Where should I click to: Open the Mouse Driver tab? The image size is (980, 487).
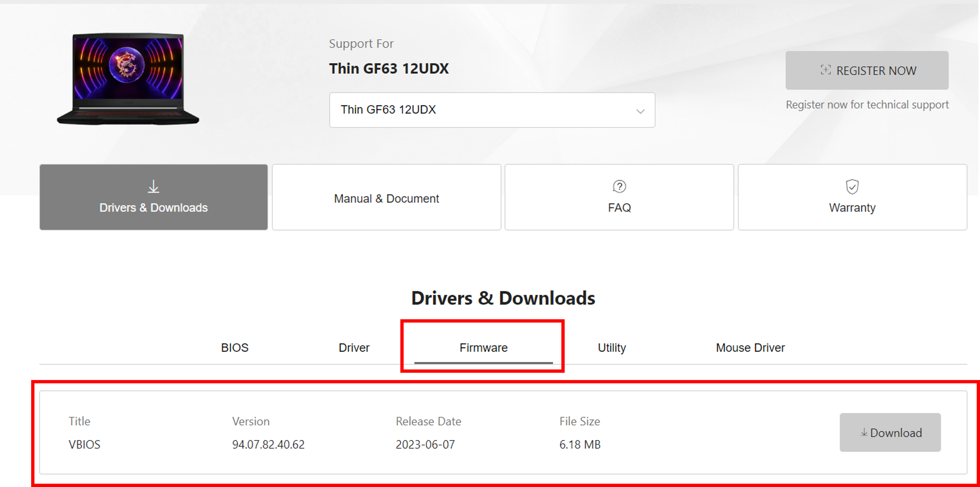(x=750, y=347)
